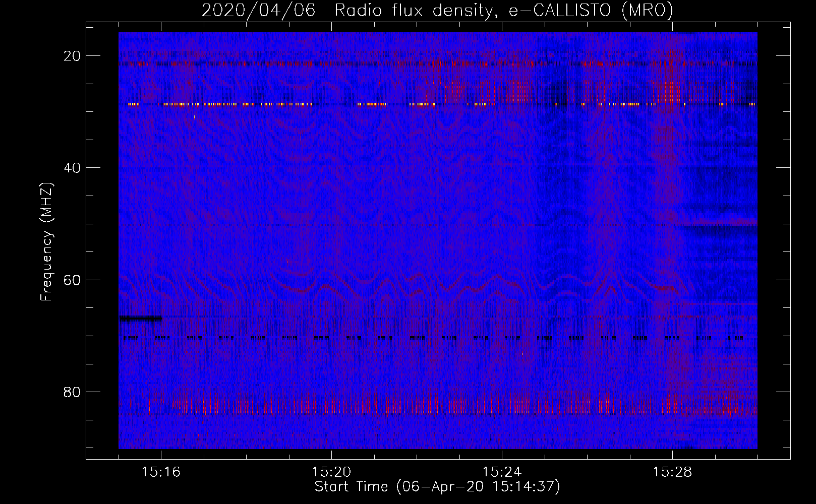Click the 20 frequency tick label
The height and width of the screenshot is (504, 816).
point(72,56)
